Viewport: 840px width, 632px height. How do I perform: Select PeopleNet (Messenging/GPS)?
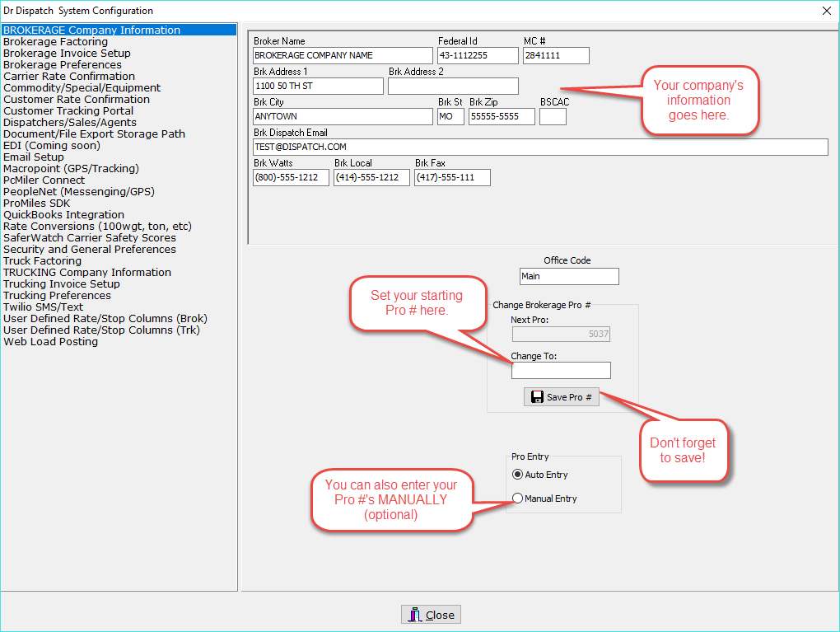tap(79, 191)
